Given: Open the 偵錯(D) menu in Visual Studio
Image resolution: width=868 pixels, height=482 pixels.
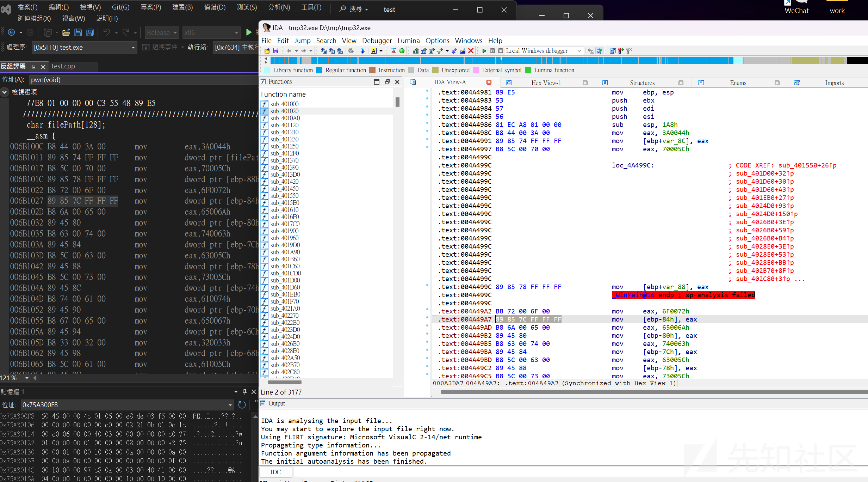Looking at the screenshot, I should coord(215,7).
